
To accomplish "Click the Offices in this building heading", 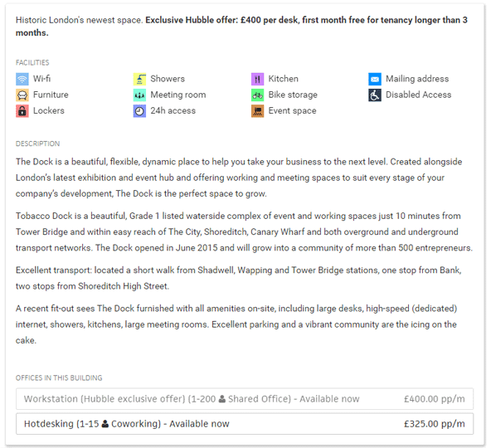I will coord(59,377).
